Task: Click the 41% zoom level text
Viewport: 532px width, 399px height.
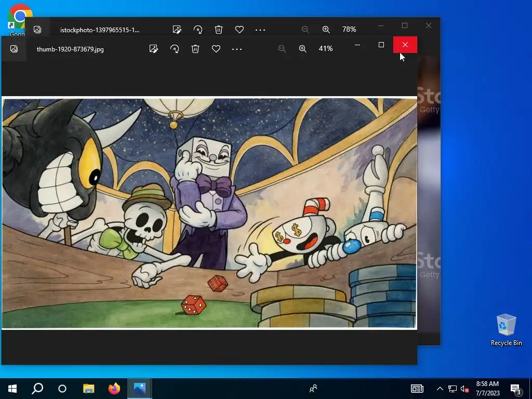Action: click(326, 48)
